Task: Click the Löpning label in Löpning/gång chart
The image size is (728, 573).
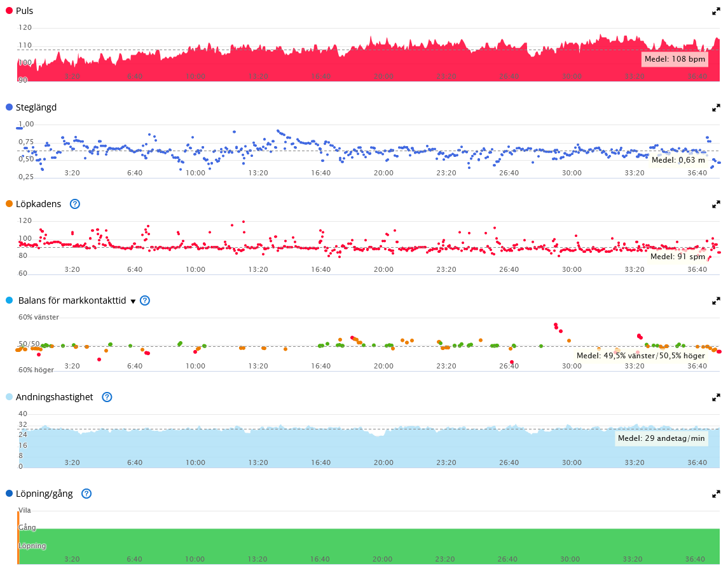Action: [32, 546]
